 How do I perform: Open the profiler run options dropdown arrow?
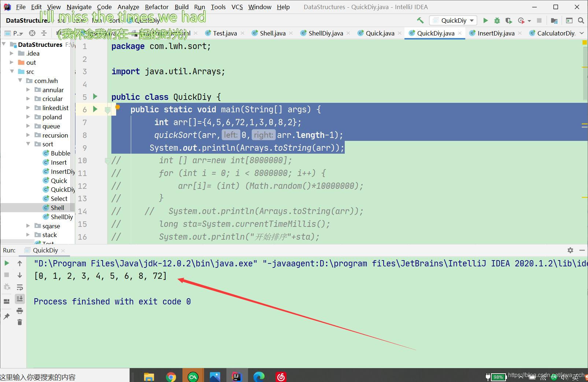(x=529, y=21)
